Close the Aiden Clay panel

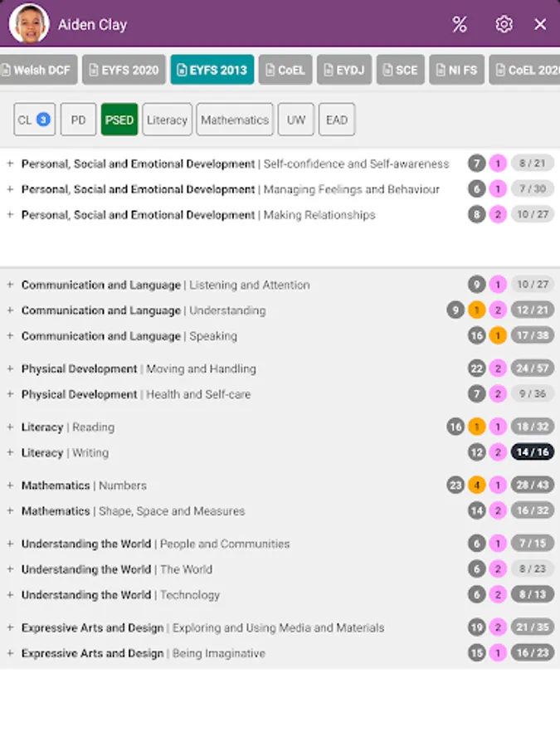pos(540,24)
